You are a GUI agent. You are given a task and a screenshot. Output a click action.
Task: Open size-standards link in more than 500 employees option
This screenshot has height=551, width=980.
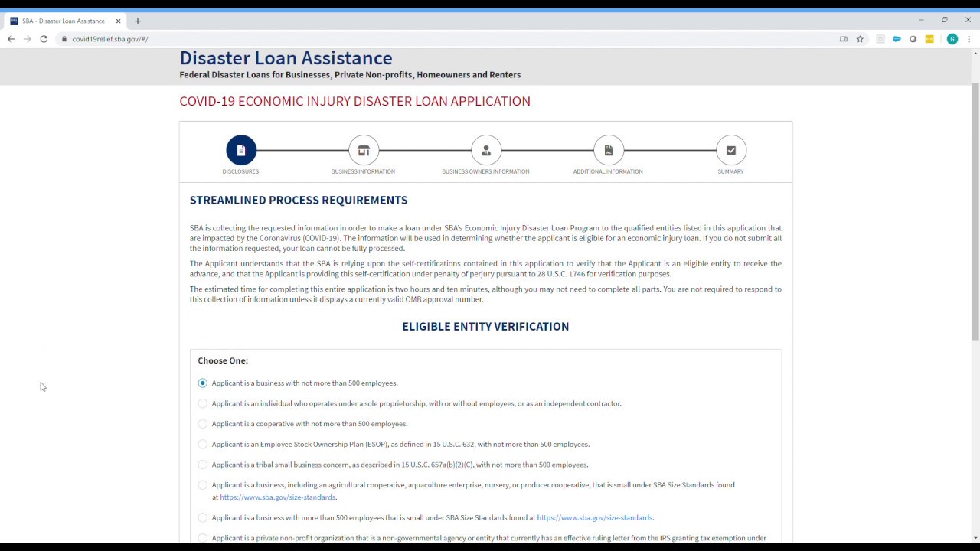click(595, 518)
